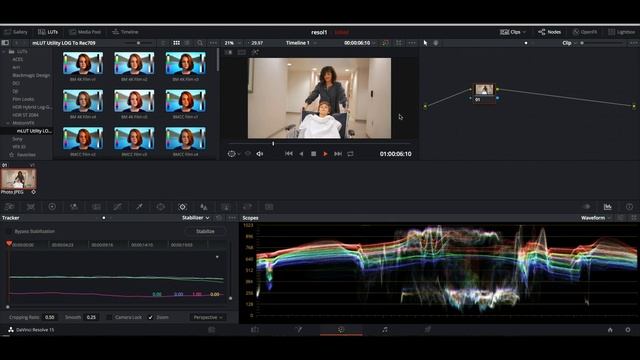Enable Bypass Stabilization checkbox

pos(9,231)
